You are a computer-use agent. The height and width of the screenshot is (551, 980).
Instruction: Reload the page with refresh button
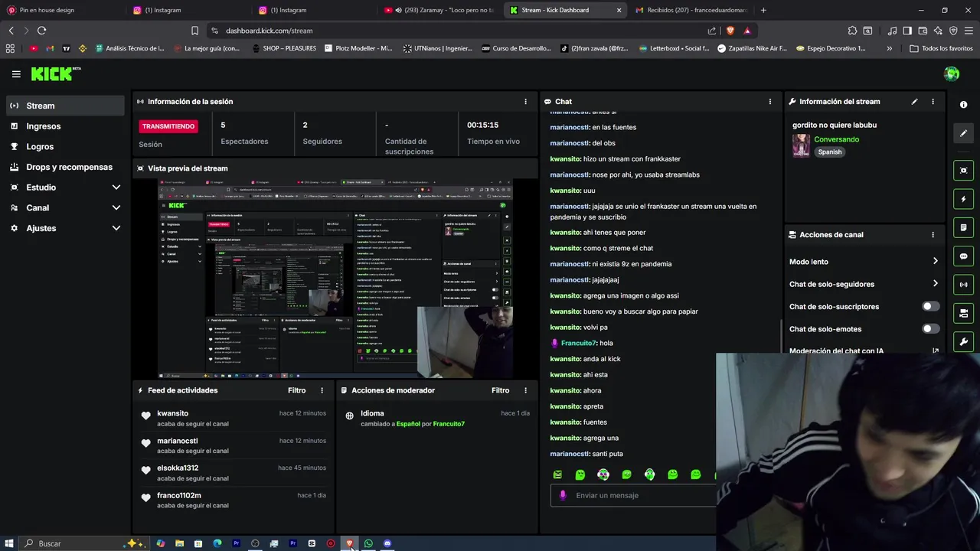tap(41, 31)
